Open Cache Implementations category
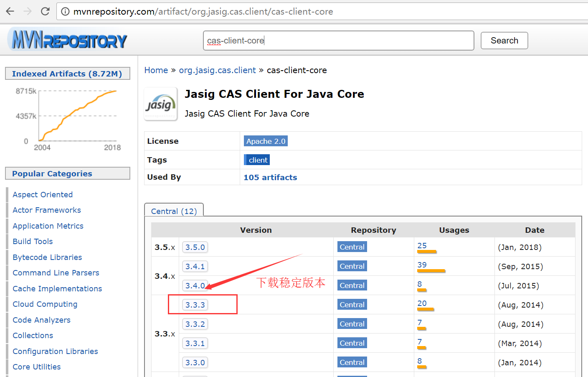This screenshot has height=377, width=588. [x=57, y=288]
